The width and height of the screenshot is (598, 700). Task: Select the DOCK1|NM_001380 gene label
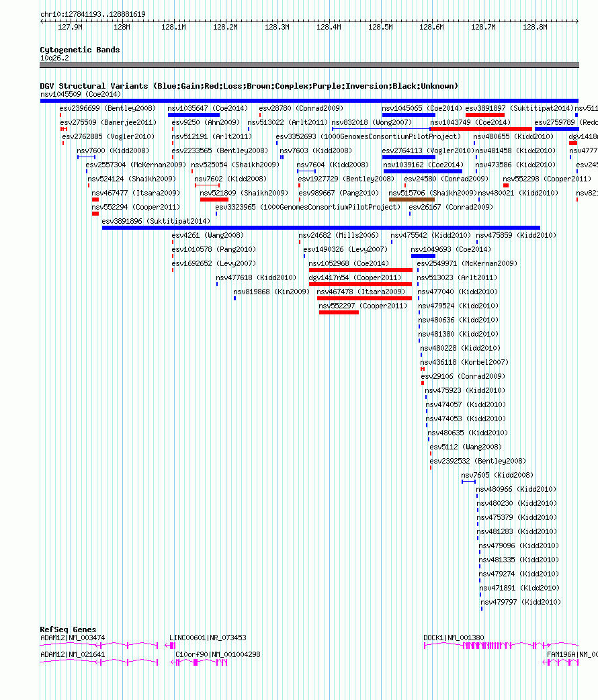coord(454,638)
